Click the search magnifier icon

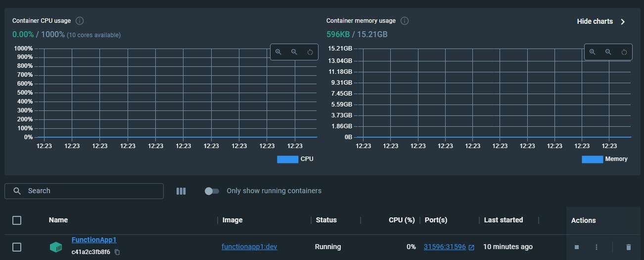[x=17, y=191]
